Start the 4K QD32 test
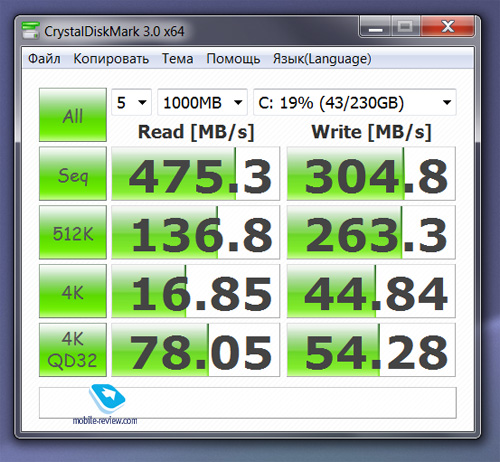 (73, 350)
